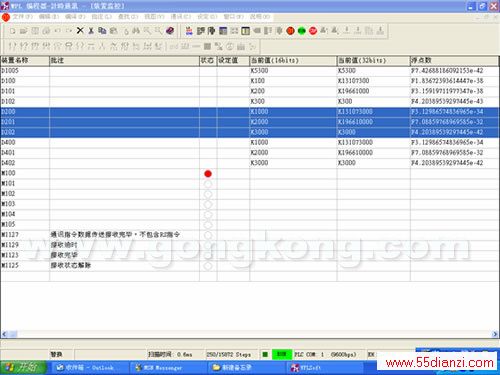Open the 文件(F) menu
500x375 pixels.
point(23,16)
